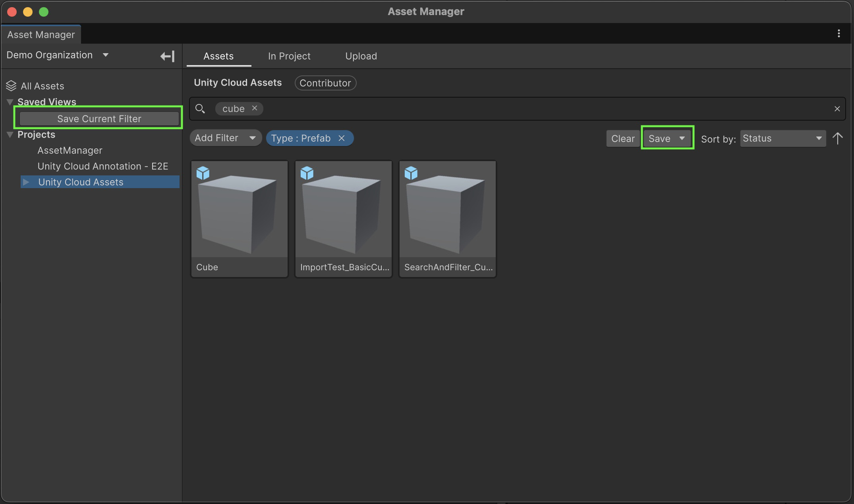This screenshot has height=504, width=854.
Task: Toggle sort order with the arrow icon
Action: [x=838, y=139]
